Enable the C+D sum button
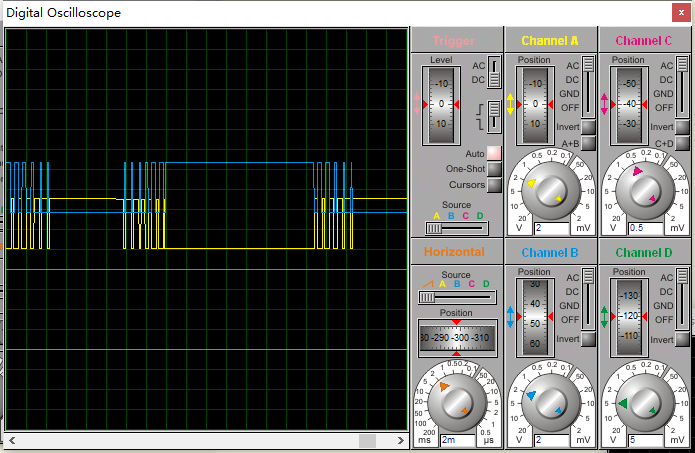This screenshot has width=695, height=453. (682, 143)
